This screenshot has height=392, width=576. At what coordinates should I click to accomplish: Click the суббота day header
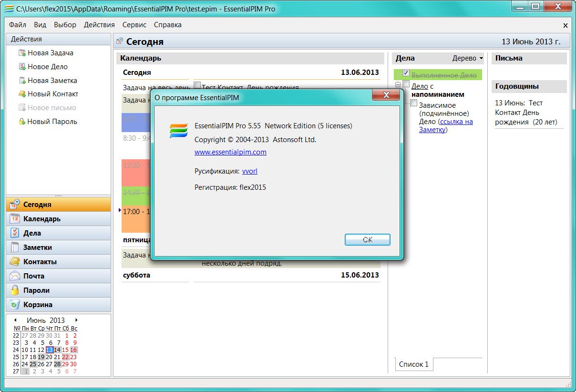click(136, 275)
